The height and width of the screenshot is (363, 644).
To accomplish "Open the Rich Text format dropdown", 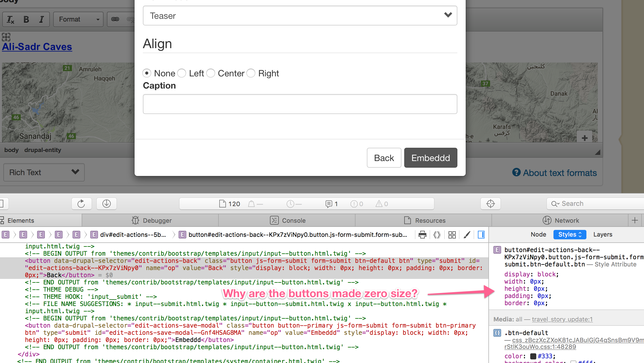I will point(44,172).
